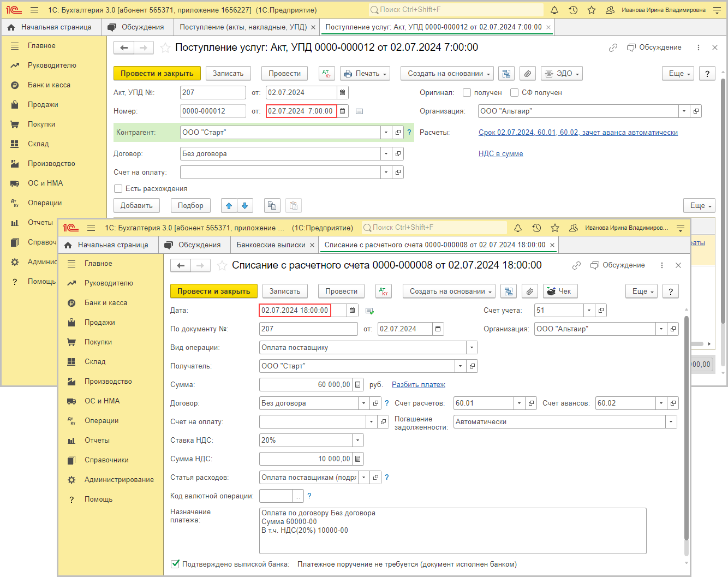Move row up with blue up arrow
Image resolution: width=728 pixels, height=577 pixels.
229,206
